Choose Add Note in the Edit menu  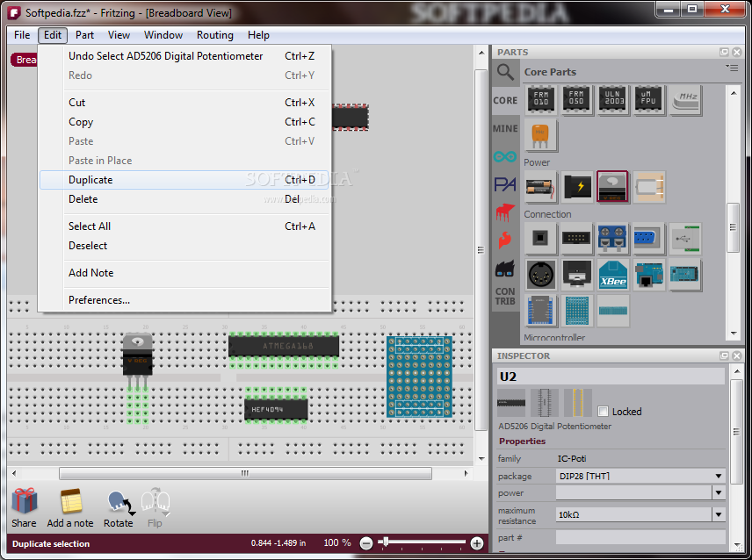point(184,273)
